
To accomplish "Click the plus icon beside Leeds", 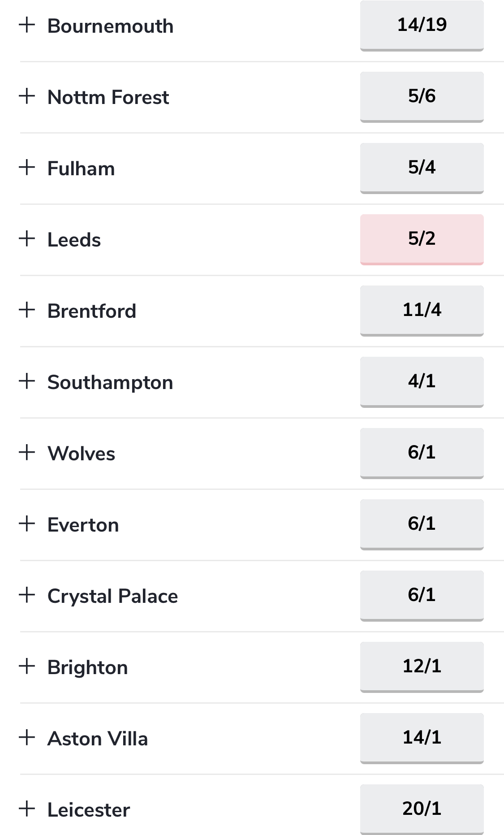I will coord(27,238).
